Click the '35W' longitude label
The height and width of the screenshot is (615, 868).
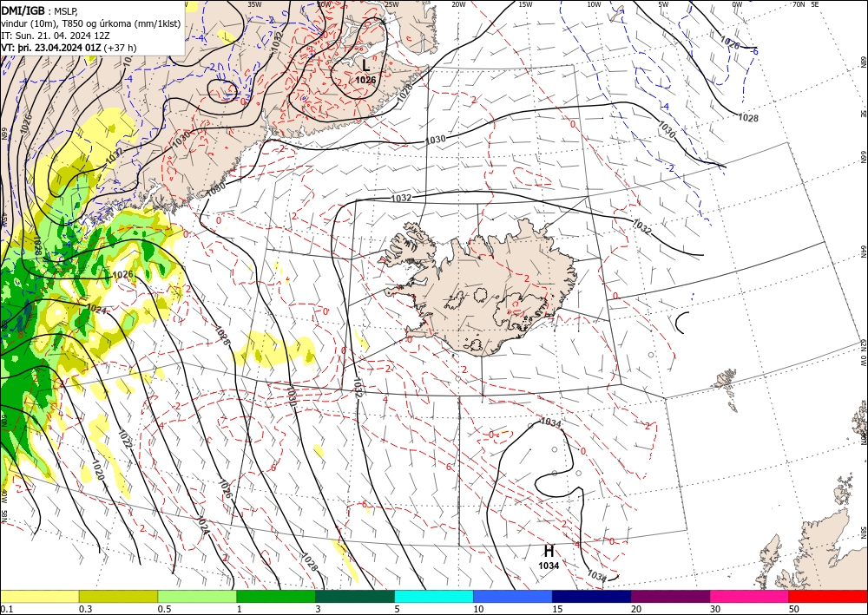pyautogui.click(x=254, y=4)
